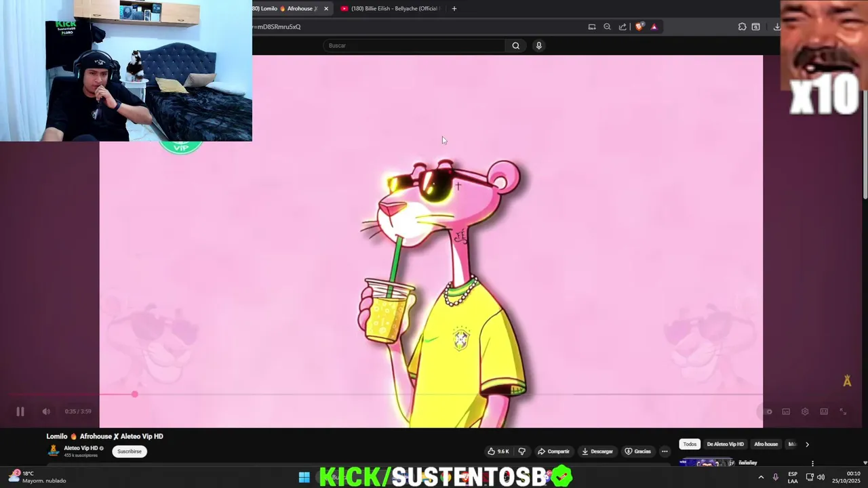
Task: Select the Afro house chip
Action: (x=766, y=445)
